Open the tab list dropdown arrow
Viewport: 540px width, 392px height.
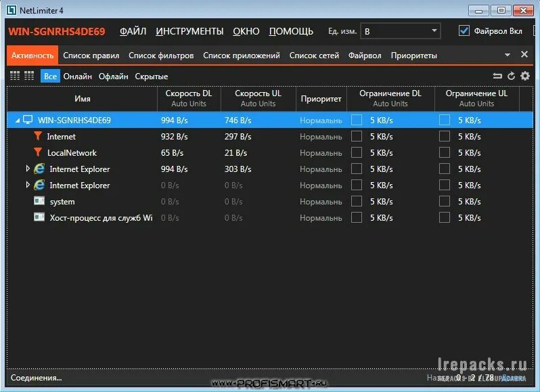coord(508,55)
